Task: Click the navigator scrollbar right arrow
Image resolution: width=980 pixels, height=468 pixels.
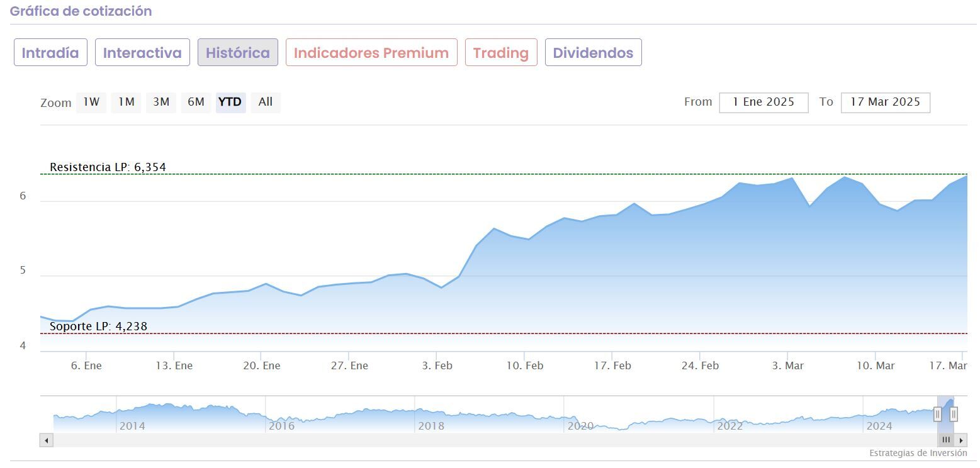Action: pos(960,440)
